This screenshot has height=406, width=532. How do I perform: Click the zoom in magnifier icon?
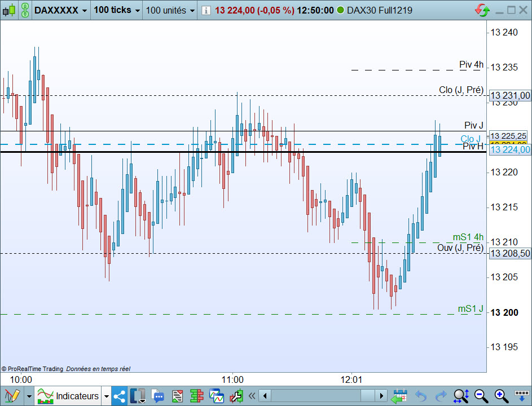(x=502, y=396)
